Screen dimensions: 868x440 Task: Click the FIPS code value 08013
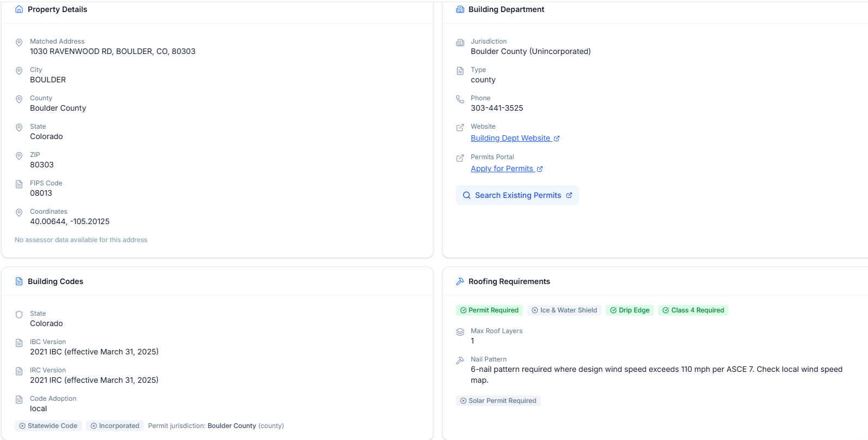point(41,194)
